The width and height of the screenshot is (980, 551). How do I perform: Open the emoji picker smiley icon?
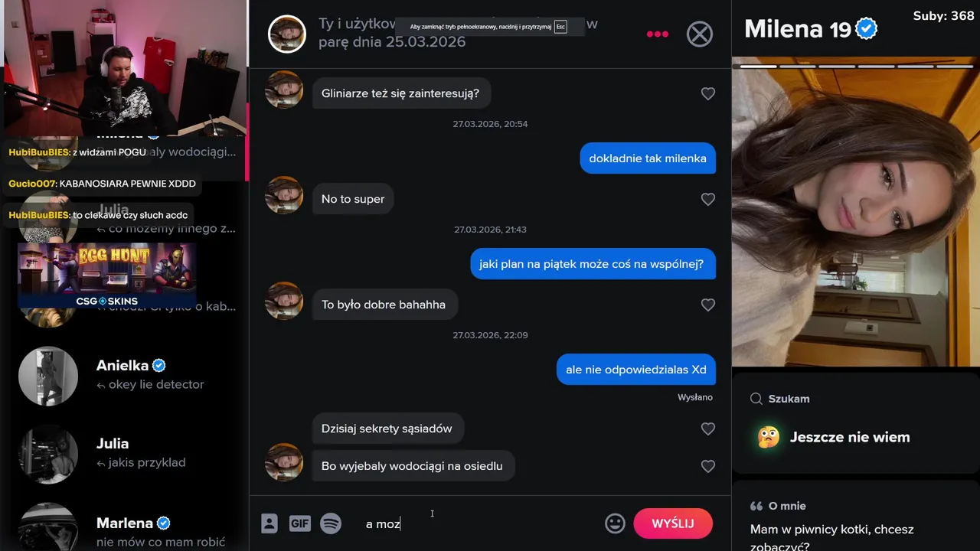click(615, 523)
